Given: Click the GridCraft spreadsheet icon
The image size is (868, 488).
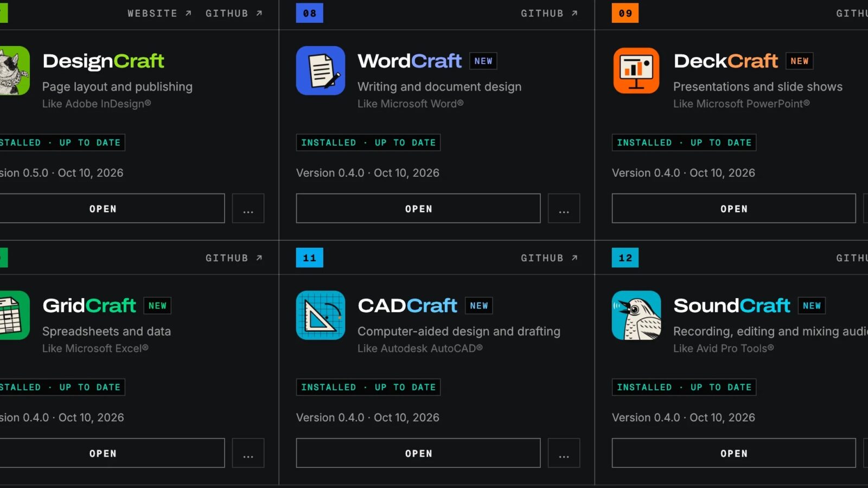Looking at the screenshot, I should (15, 315).
